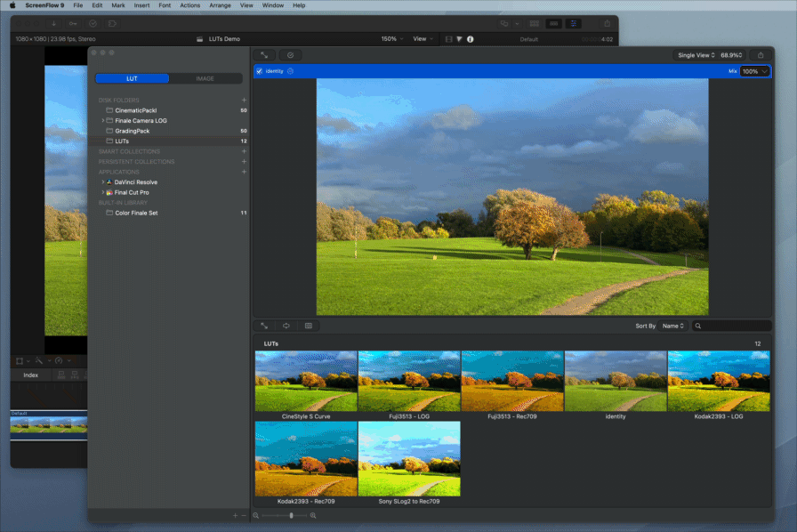
Task: Open the Sort By Name dropdown
Action: coord(673,326)
